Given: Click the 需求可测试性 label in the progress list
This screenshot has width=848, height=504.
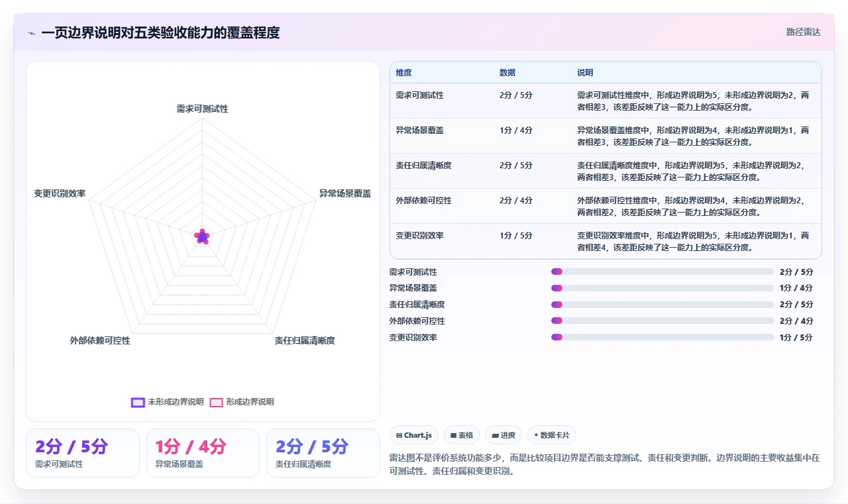Looking at the screenshot, I should click(x=413, y=272).
